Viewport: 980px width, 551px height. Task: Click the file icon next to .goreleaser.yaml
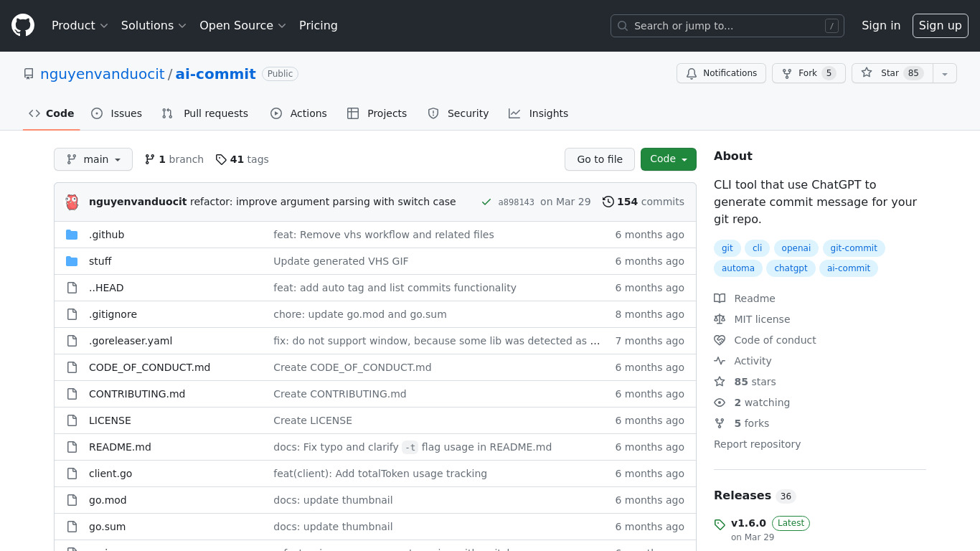pos(72,341)
